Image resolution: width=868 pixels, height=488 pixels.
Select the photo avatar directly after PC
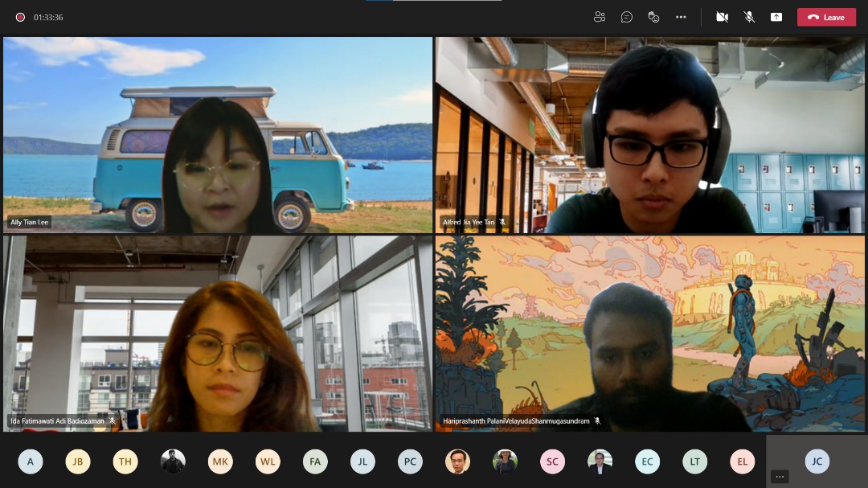(x=458, y=461)
